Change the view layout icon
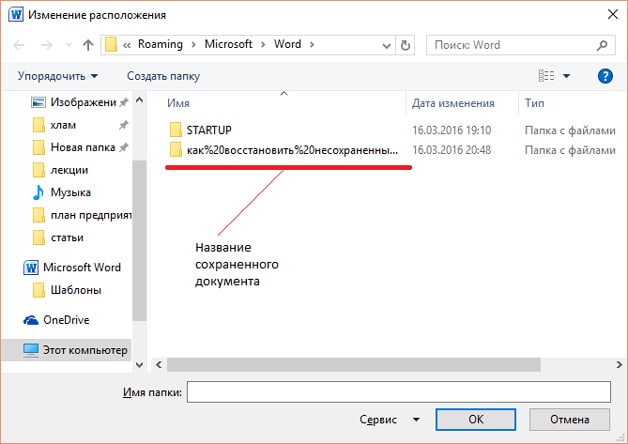The image size is (628, 444). tap(546, 76)
